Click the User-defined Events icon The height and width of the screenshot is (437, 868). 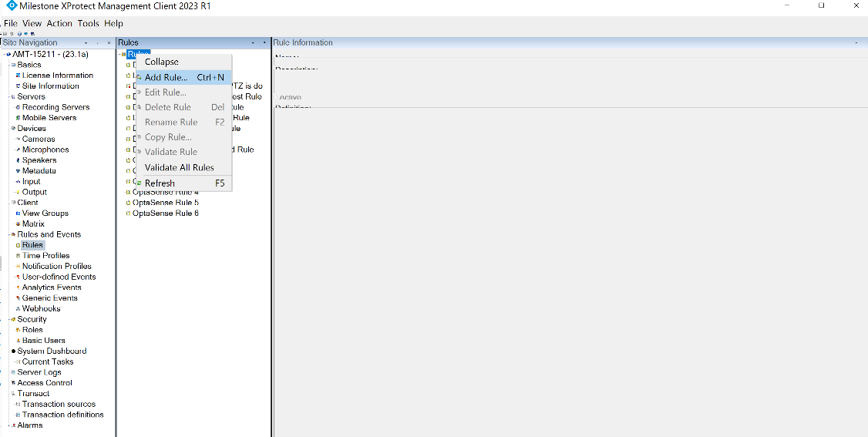coord(18,277)
